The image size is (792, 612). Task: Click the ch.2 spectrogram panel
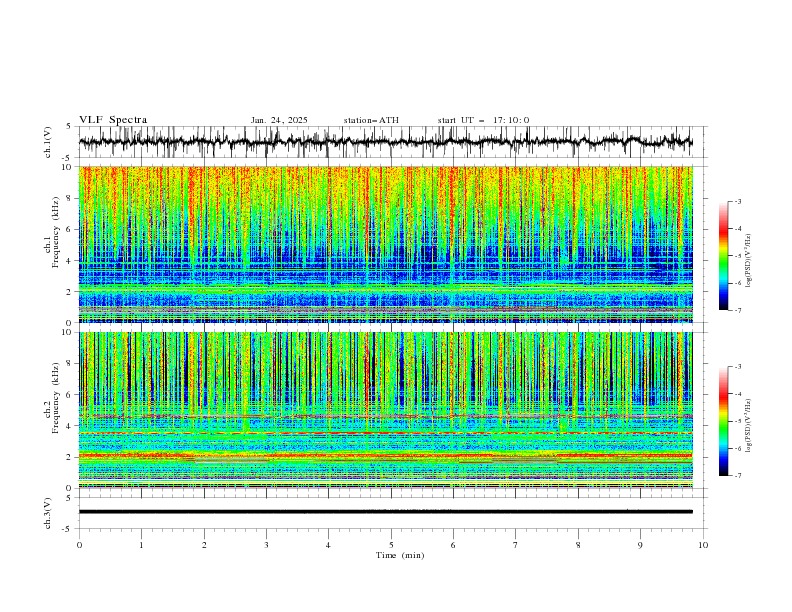(385, 410)
